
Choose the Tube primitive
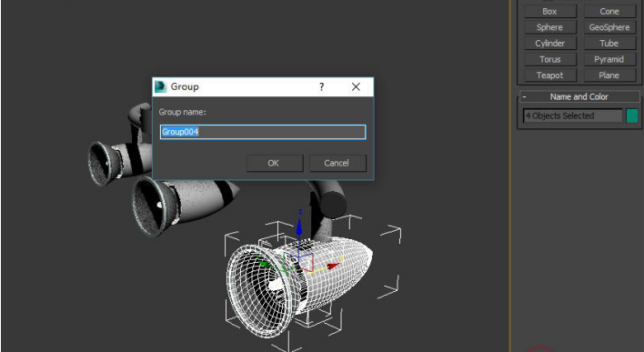pyautogui.click(x=609, y=44)
